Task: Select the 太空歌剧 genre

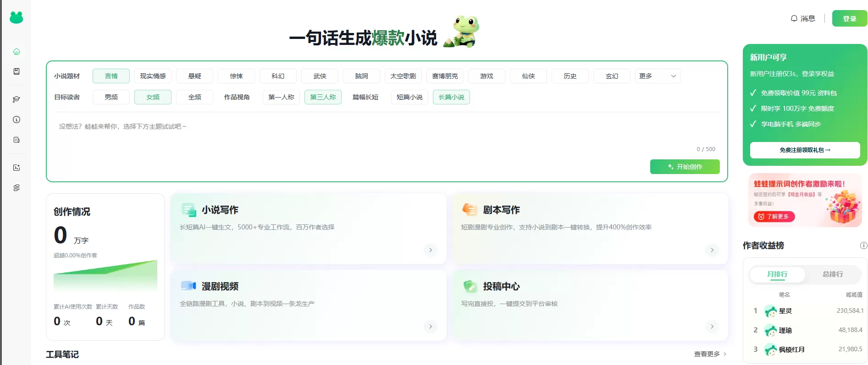Action: click(403, 76)
